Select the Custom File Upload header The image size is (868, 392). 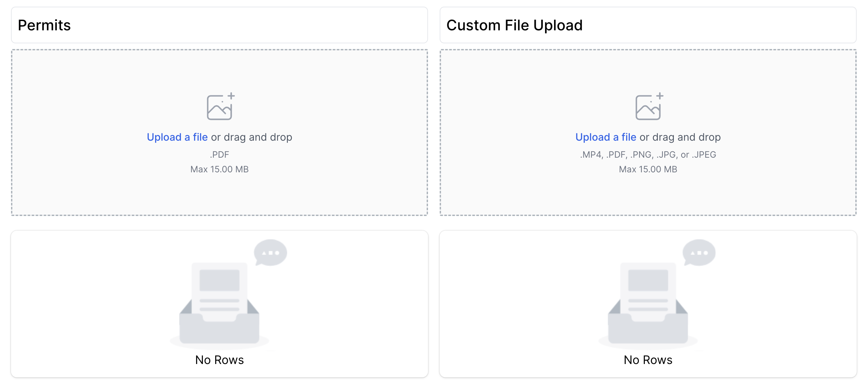[514, 25]
